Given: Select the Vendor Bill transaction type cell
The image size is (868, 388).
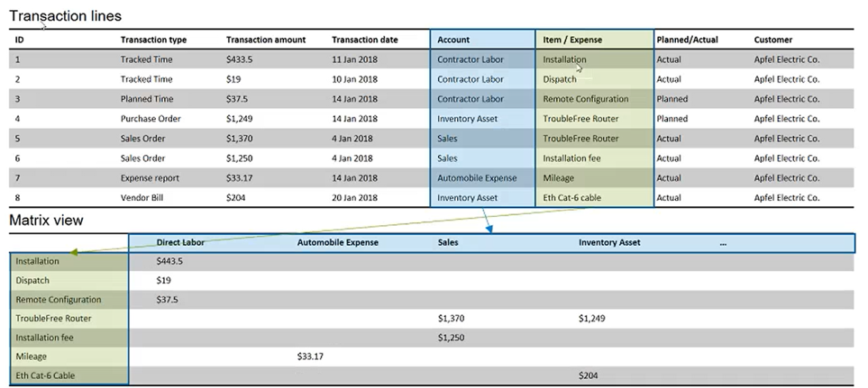Looking at the screenshot, I should 147,198.
